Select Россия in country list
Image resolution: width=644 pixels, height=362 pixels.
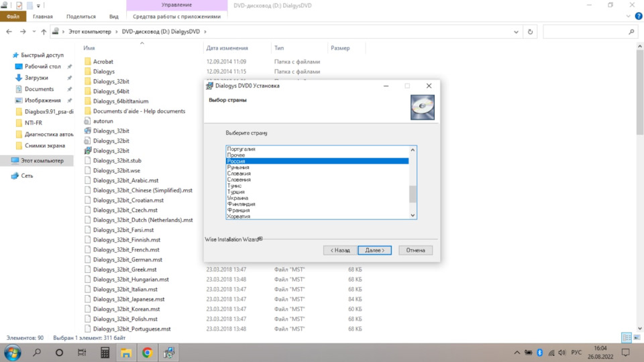[317, 162]
